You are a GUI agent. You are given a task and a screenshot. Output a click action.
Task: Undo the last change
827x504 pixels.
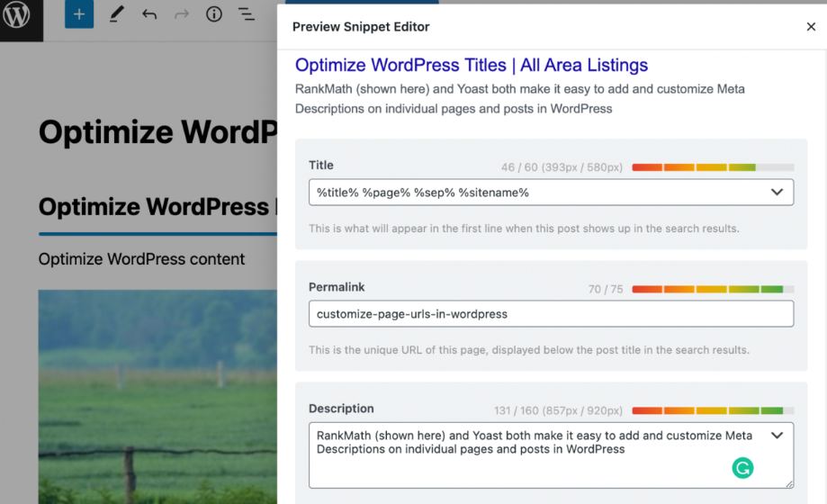point(149,14)
